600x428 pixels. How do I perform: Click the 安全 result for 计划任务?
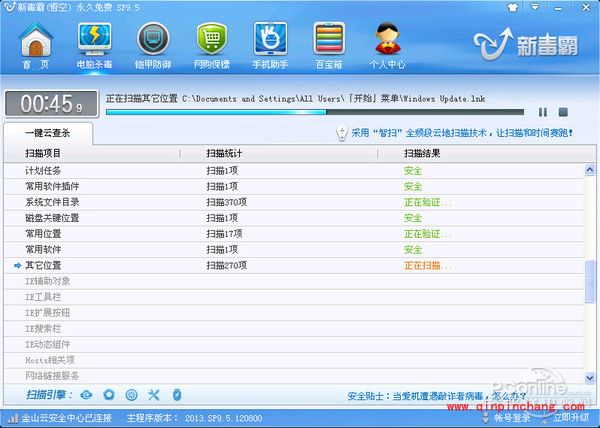413,171
